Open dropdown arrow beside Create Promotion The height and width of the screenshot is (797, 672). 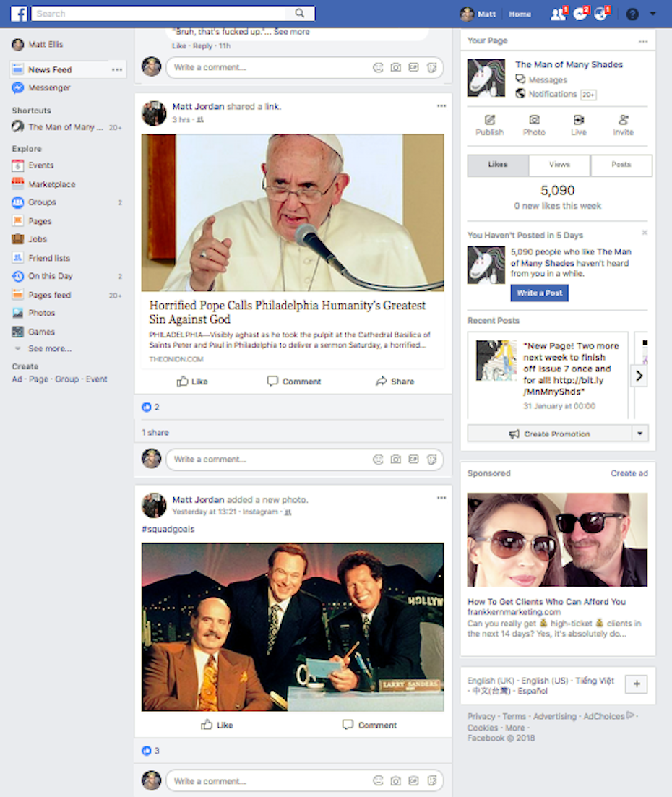pyautogui.click(x=639, y=434)
